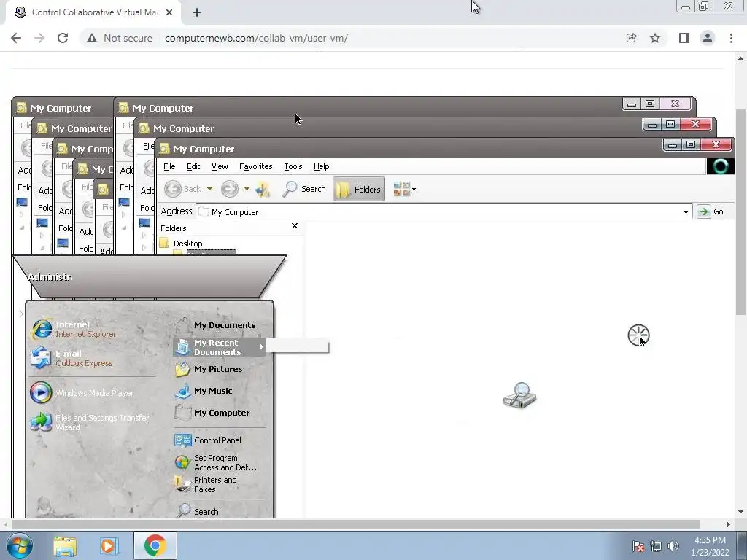Open My Pictures in Start menu
This screenshot has height=560, width=747.
pyautogui.click(x=209, y=369)
